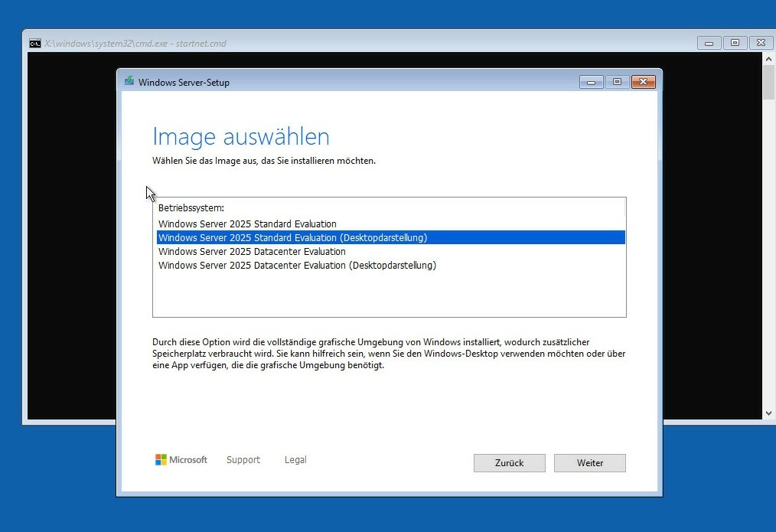Screen dimensions: 776x532
Task: Select Datacenter Evaluation (Desktopdarstellung) entry
Action: pyautogui.click(x=390, y=266)
